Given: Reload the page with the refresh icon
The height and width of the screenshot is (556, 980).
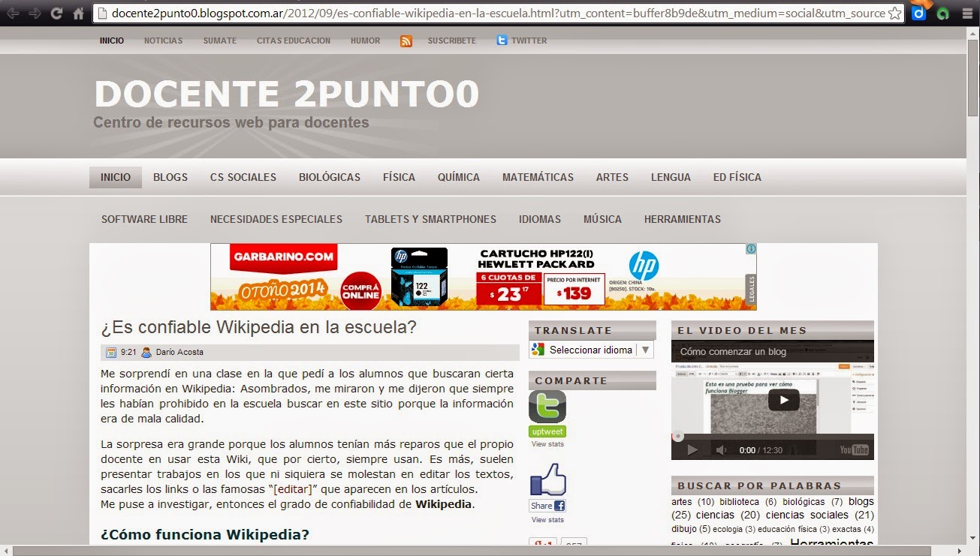Looking at the screenshot, I should (x=56, y=13).
